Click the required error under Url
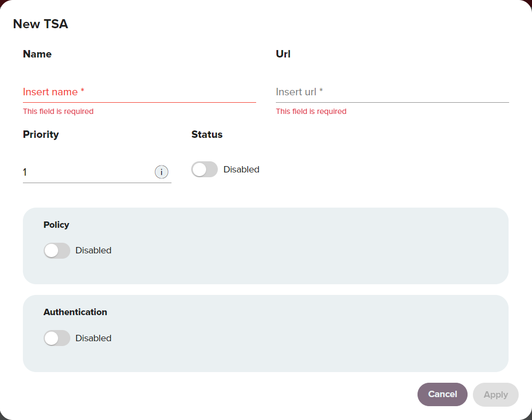 [311, 111]
